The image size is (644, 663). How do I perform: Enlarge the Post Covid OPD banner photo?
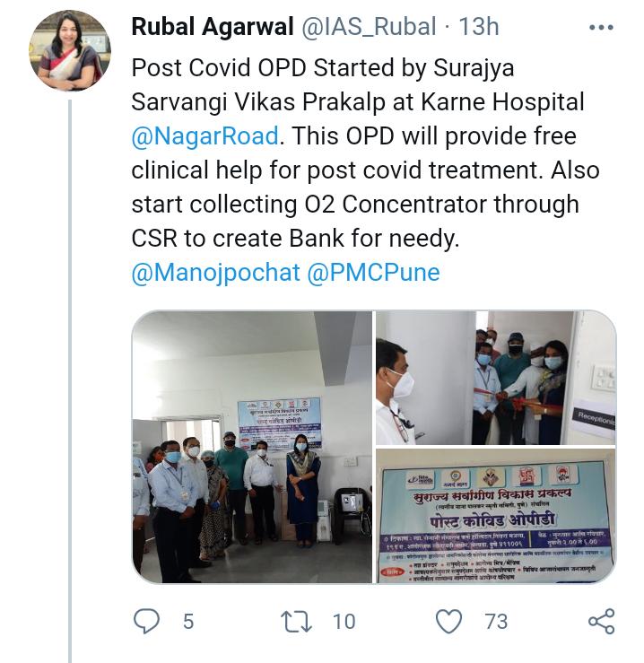496,516
